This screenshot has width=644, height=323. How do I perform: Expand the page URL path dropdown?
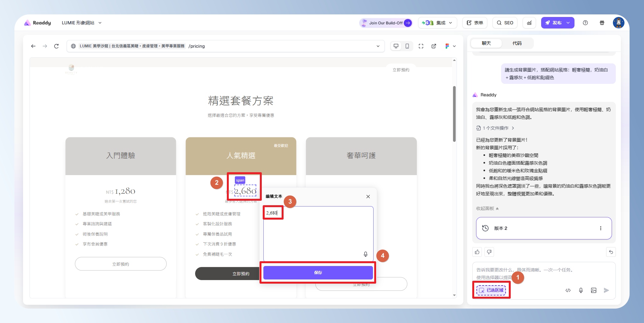(378, 46)
